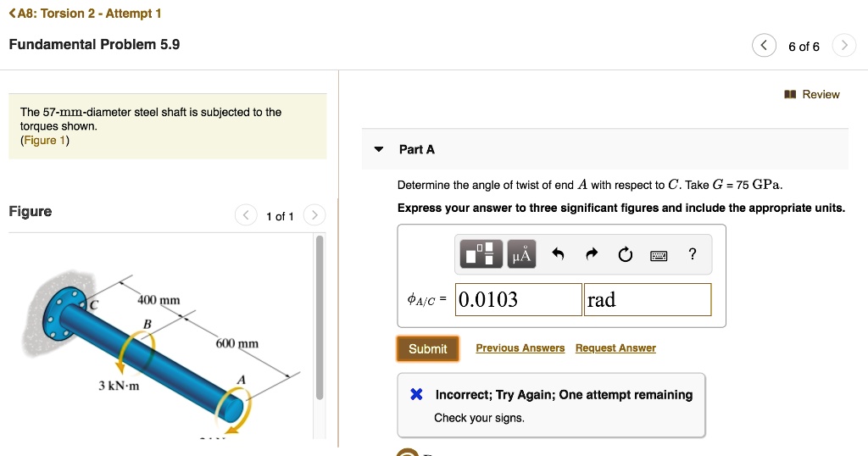Click the units field containing rad
868x456 pixels.
(647, 299)
